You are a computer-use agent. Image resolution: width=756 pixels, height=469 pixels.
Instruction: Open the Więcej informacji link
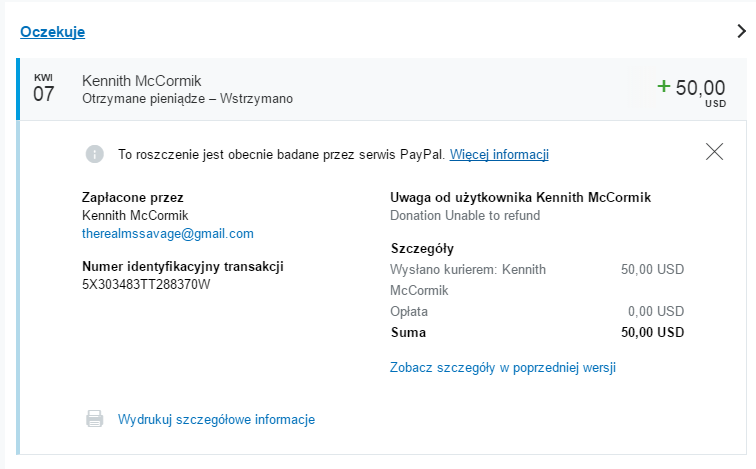(x=499, y=154)
